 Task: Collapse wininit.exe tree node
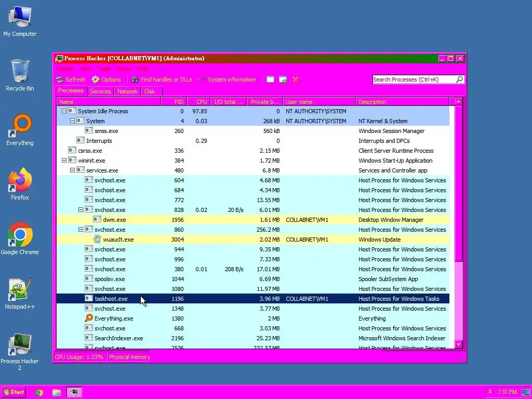(x=64, y=160)
